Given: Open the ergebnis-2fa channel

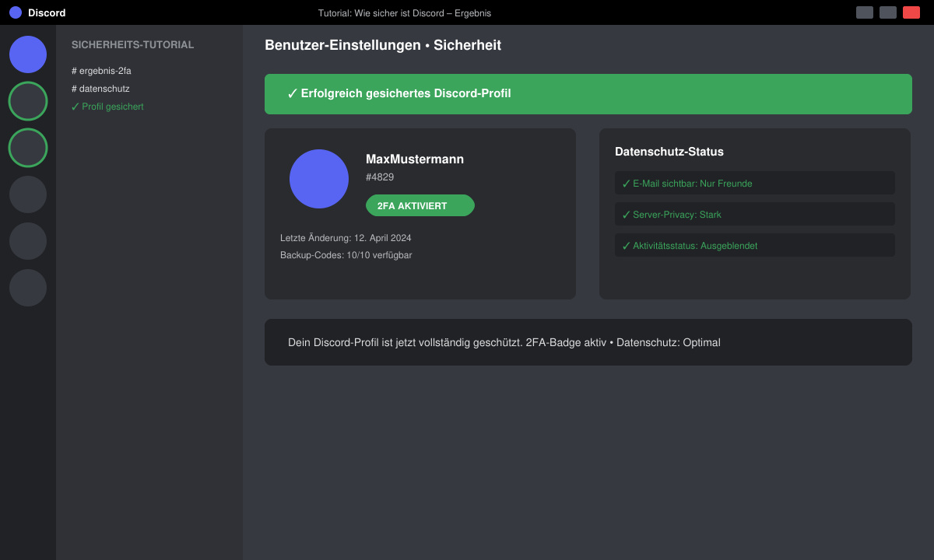Looking at the screenshot, I should 101,71.
